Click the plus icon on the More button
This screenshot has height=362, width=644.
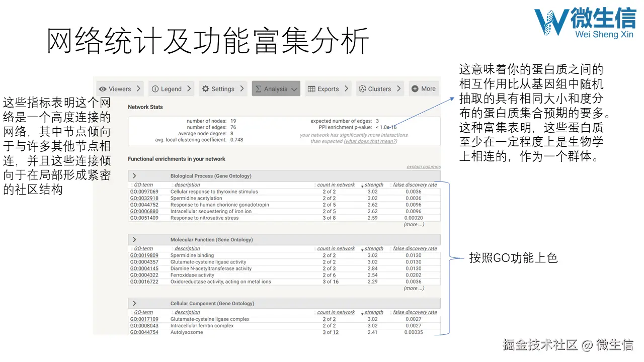coord(415,88)
